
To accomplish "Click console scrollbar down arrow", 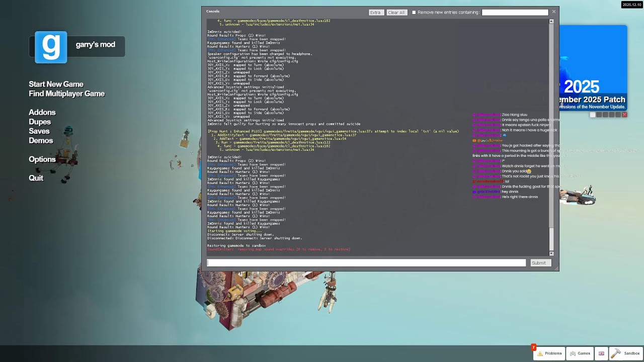I will click(551, 253).
